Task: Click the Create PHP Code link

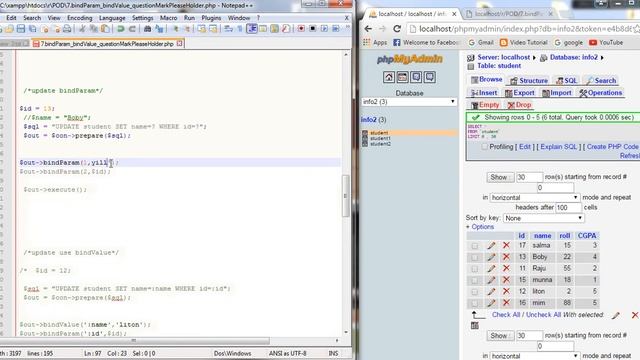Action: [x=612, y=147]
